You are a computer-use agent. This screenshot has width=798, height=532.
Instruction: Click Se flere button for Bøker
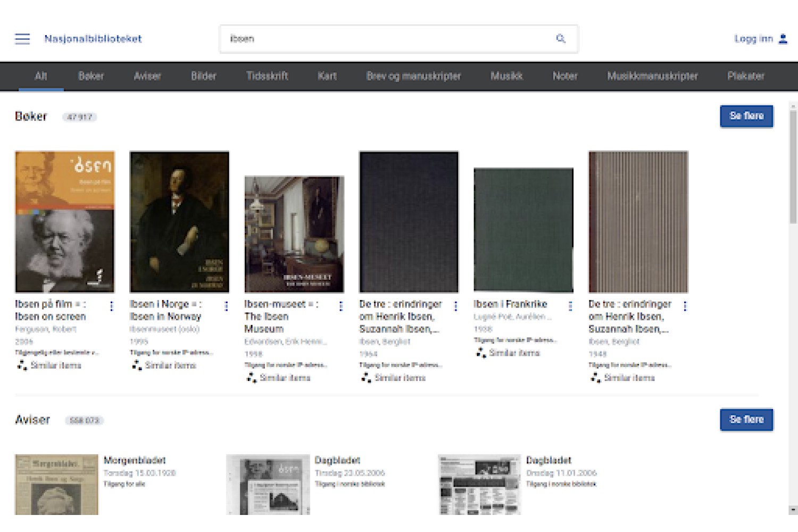(746, 116)
